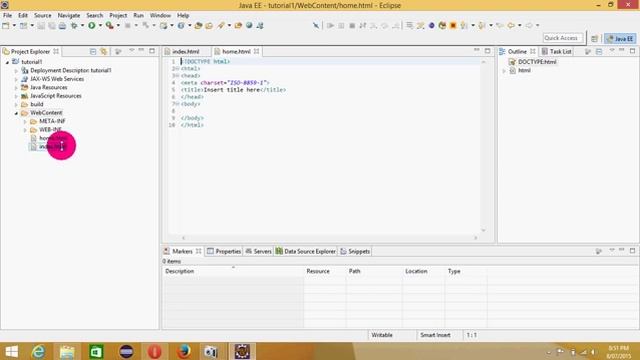The image size is (640, 360).
Task: Click editor horizontal scrollbar right arrow
Action: coord(476,238)
